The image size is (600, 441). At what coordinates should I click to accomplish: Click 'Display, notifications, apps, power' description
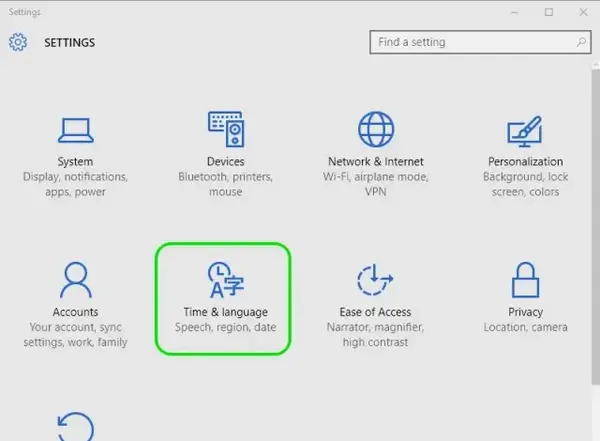pyautogui.click(x=75, y=184)
